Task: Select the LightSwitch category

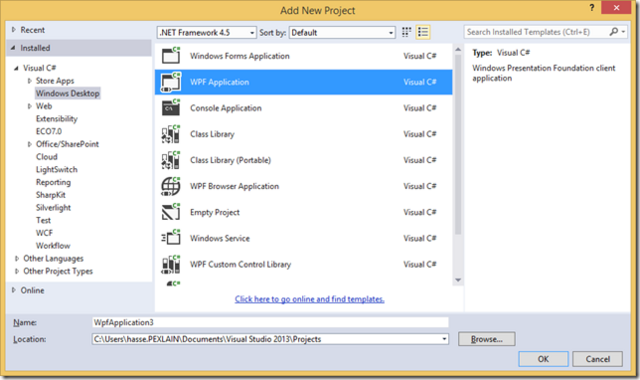Action: [57, 169]
